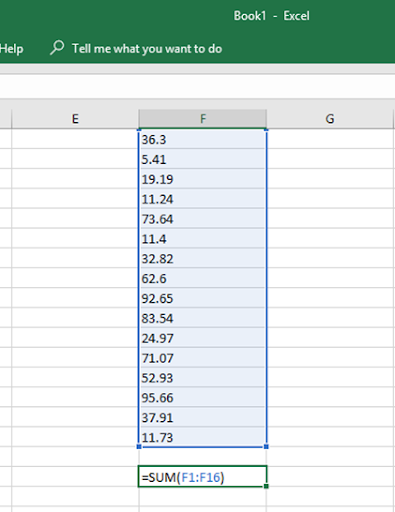395x512 pixels.
Task: Click the cell containing 5.41
Action: click(203, 159)
